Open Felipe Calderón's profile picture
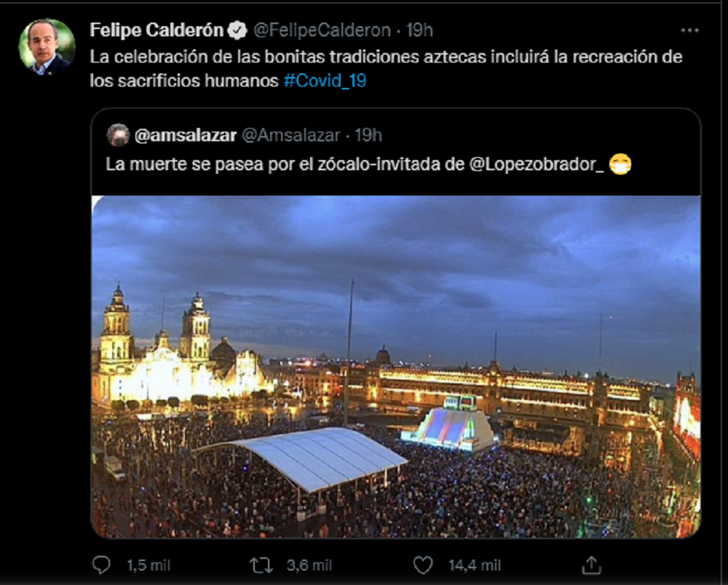728x585 pixels. click(x=47, y=47)
